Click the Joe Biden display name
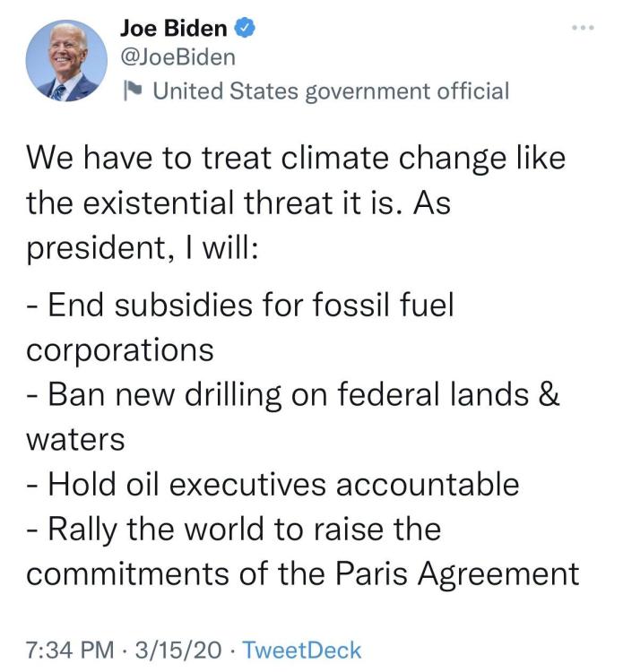This screenshot has width=623, height=672. [x=173, y=28]
